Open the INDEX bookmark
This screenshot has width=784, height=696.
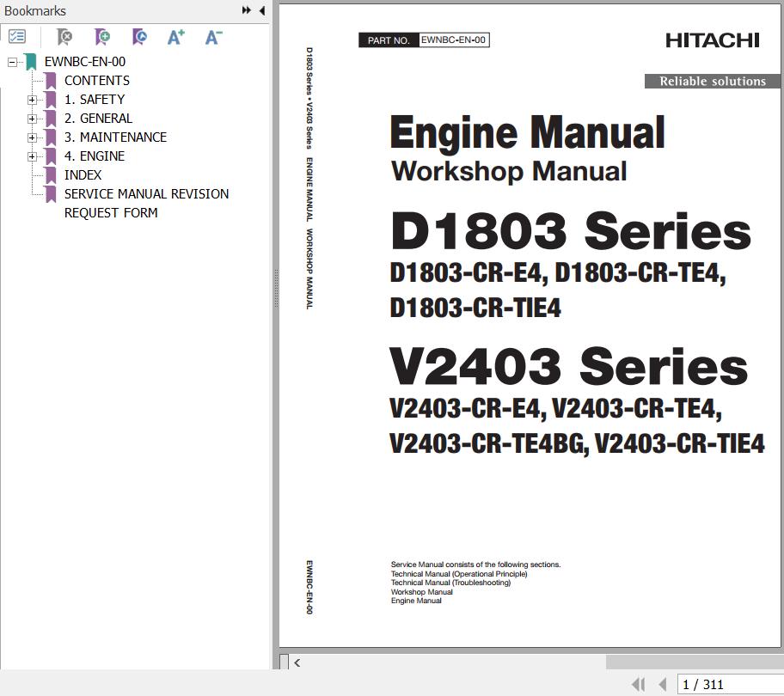pyautogui.click(x=83, y=175)
